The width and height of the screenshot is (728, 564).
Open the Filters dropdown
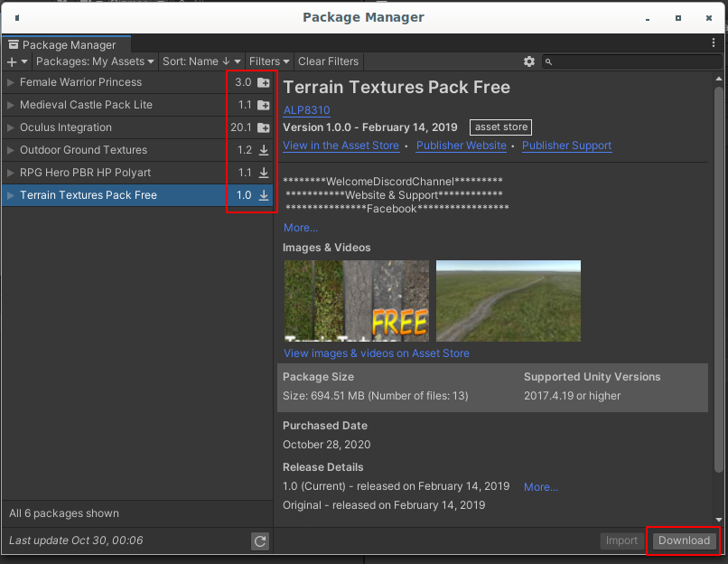[x=268, y=61]
